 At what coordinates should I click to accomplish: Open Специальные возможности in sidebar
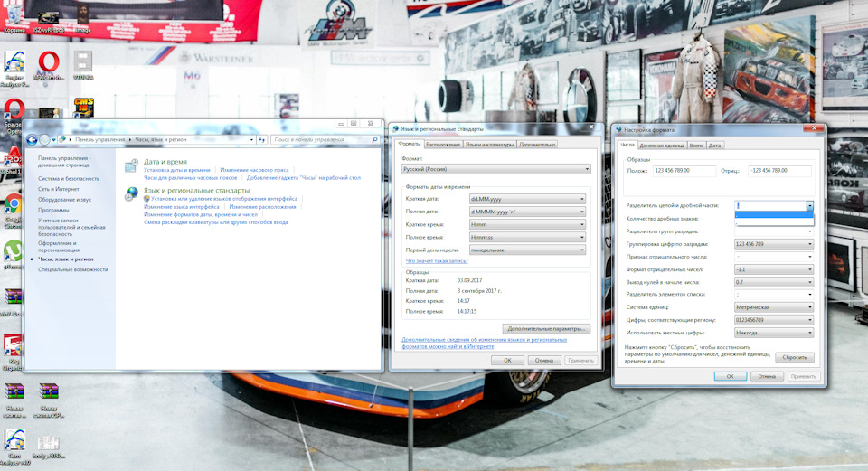point(72,269)
